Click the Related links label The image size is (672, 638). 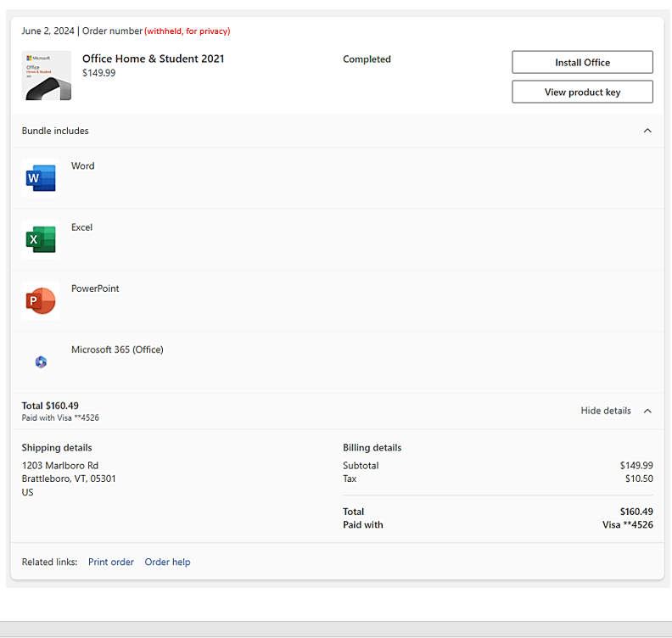50,562
